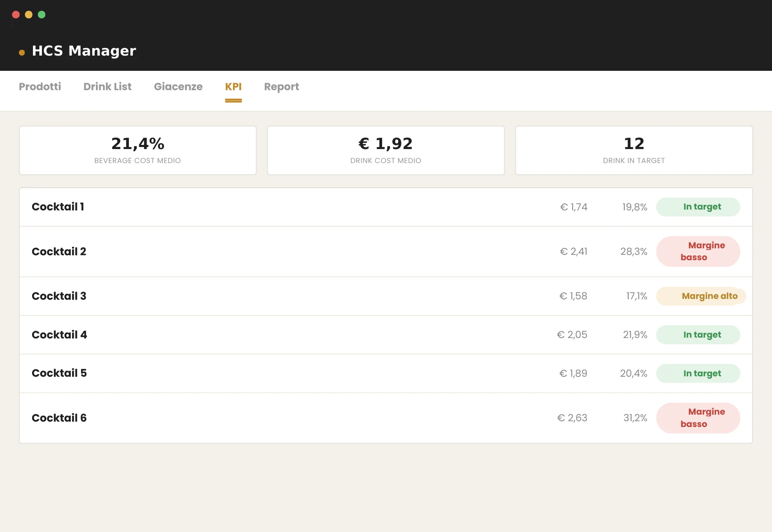Click the 17,1% percentage

pyautogui.click(x=637, y=296)
